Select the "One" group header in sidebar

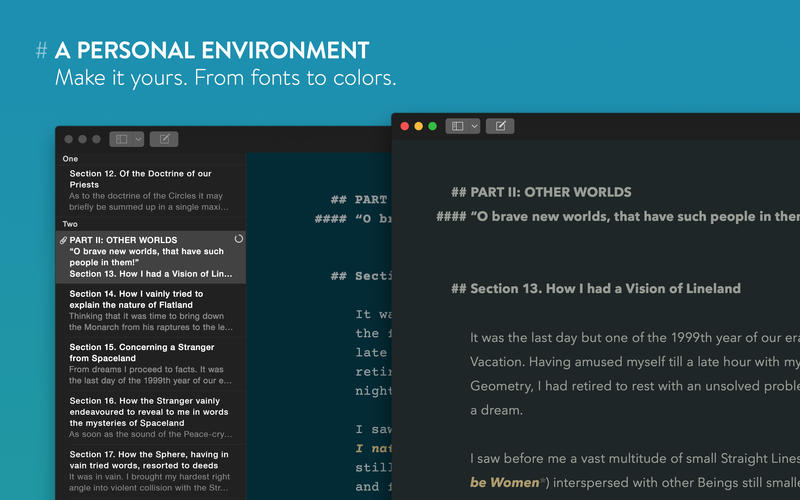point(70,158)
